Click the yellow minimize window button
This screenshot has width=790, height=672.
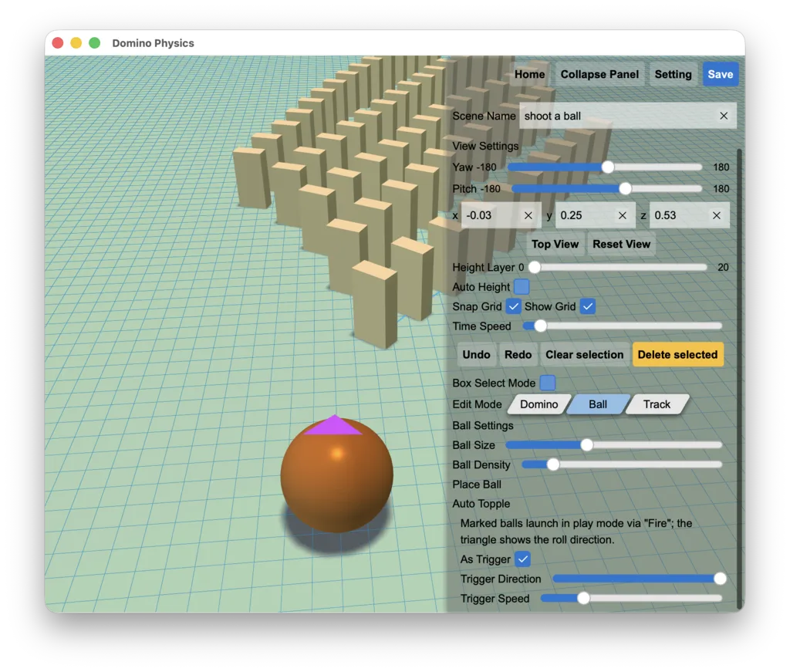point(76,42)
